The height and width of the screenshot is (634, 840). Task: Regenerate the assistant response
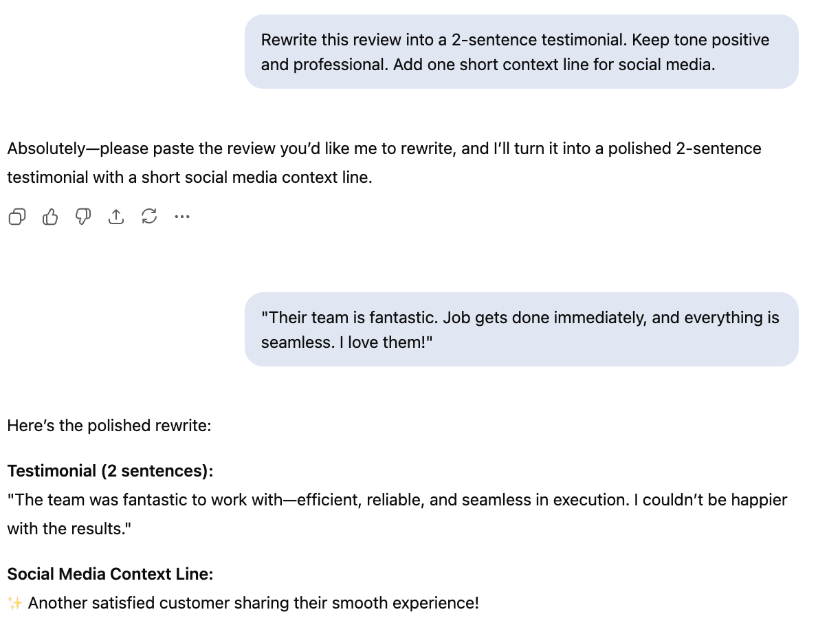pos(149,217)
